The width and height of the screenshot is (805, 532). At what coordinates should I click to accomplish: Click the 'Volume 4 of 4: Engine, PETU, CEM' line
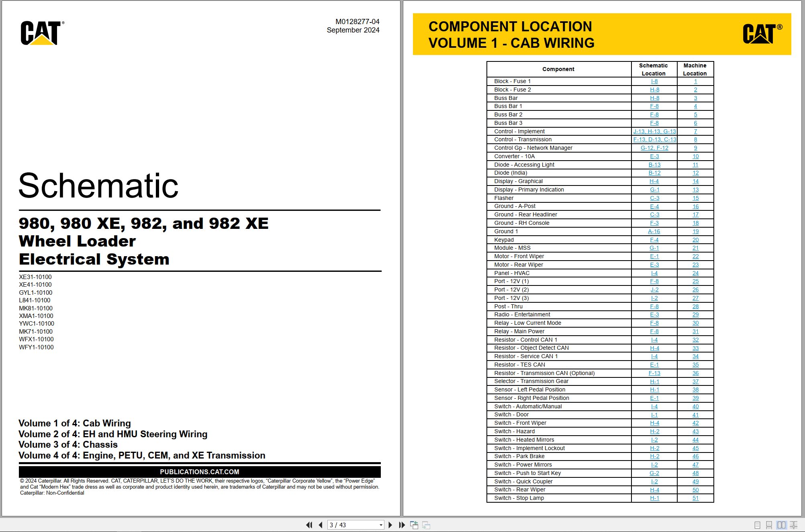[x=142, y=455]
